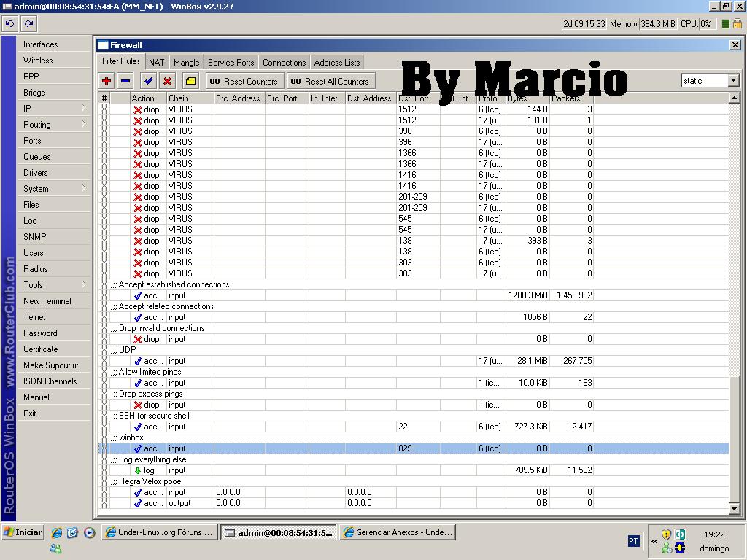Select the Filter Rules tab
747x560 pixels.
[x=121, y=61]
